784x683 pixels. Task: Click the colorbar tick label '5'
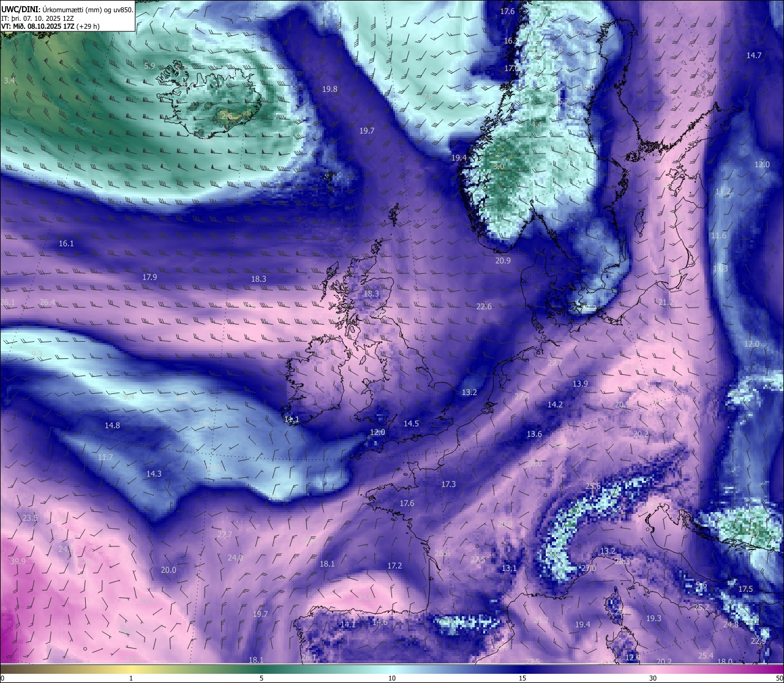tap(262, 678)
